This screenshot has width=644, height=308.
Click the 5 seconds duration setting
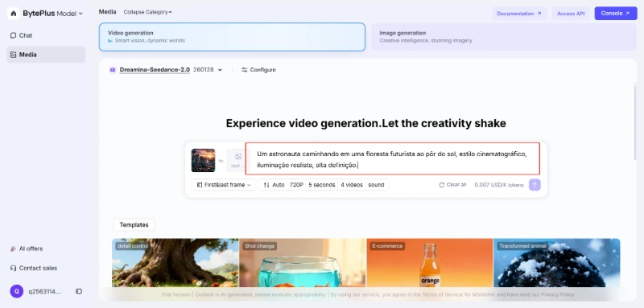pyautogui.click(x=321, y=185)
